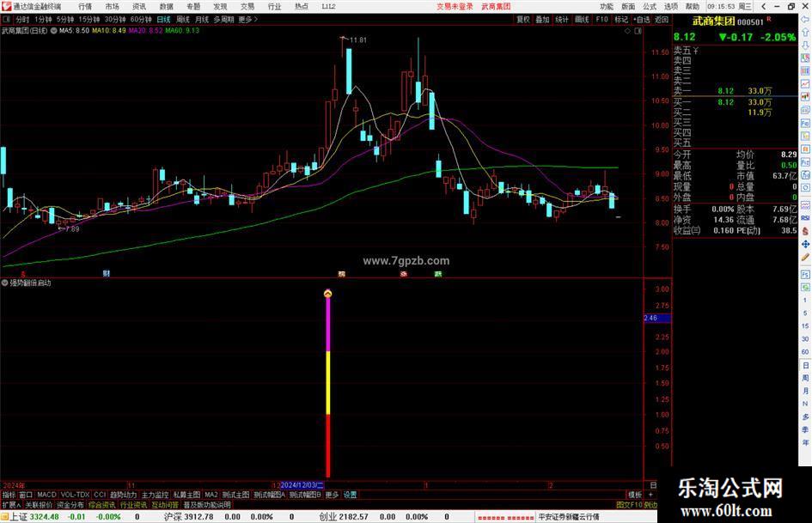Click the 标记 mark button
The image size is (812, 523).
(621, 19)
